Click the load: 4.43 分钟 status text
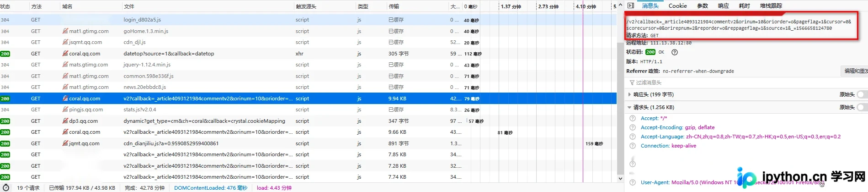The width and height of the screenshot is (868, 192). pyautogui.click(x=274, y=188)
